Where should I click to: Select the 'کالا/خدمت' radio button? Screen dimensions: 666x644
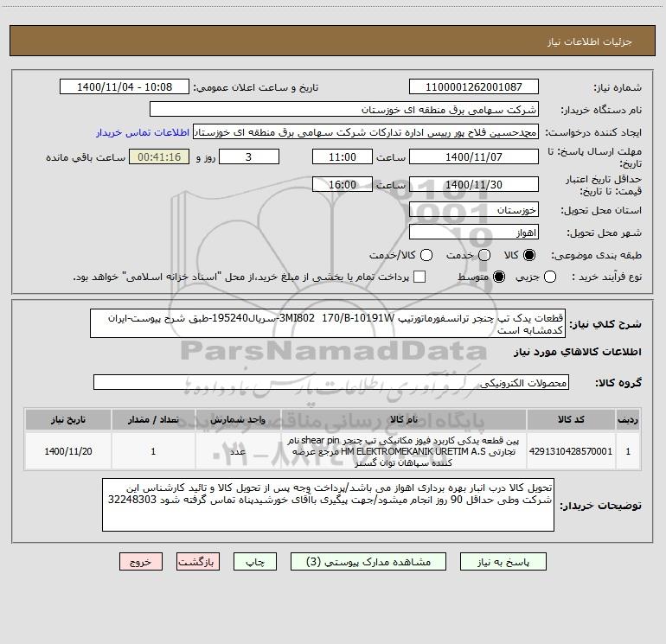coord(426,255)
